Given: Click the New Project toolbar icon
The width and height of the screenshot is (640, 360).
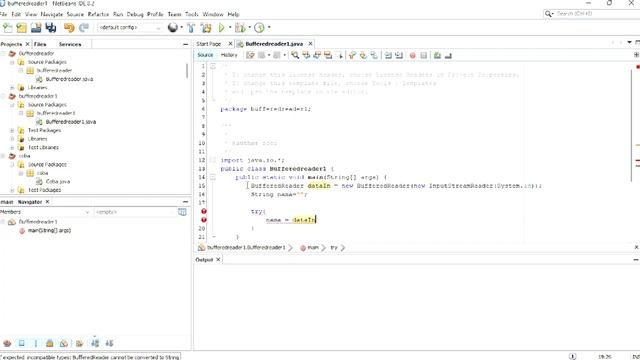Looking at the screenshot, I should pos(22,28).
